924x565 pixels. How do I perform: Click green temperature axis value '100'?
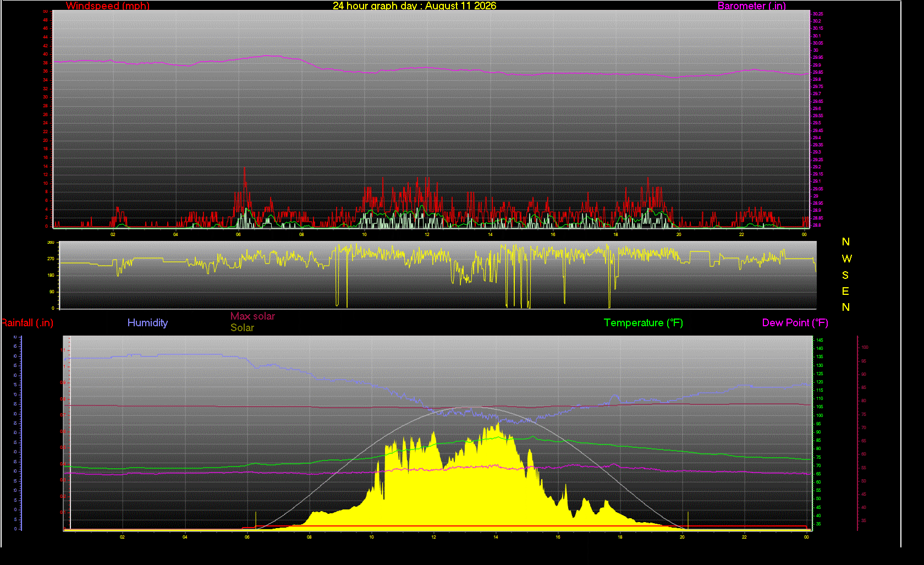[x=820, y=415]
